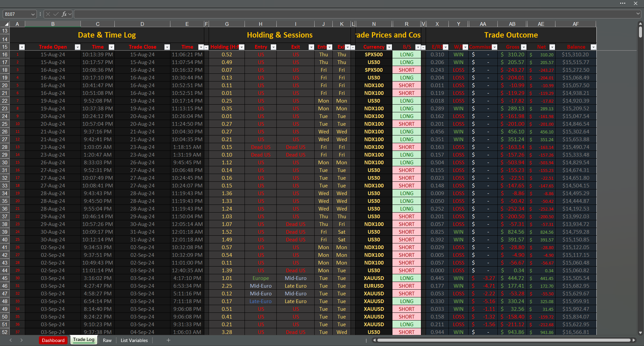Expand the formula bar with chevron
Image resolution: width=644 pixels, height=346 pixels.
click(638, 14)
